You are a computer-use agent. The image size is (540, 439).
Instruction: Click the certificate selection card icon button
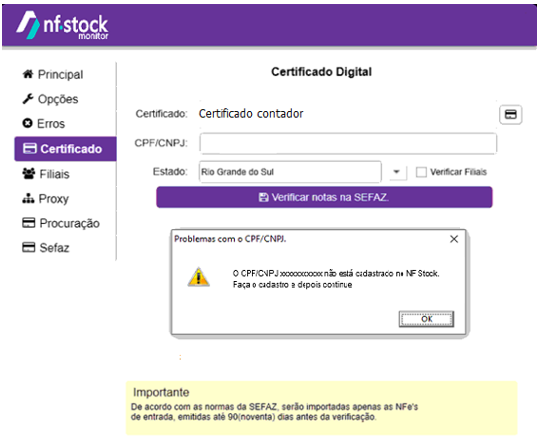[x=510, y=114]
